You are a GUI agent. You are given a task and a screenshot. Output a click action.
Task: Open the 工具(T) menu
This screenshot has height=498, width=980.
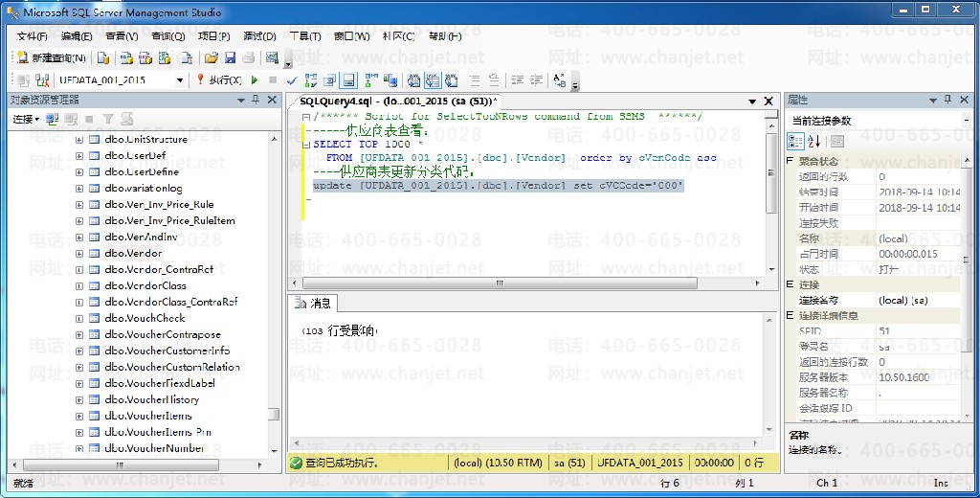305,36
